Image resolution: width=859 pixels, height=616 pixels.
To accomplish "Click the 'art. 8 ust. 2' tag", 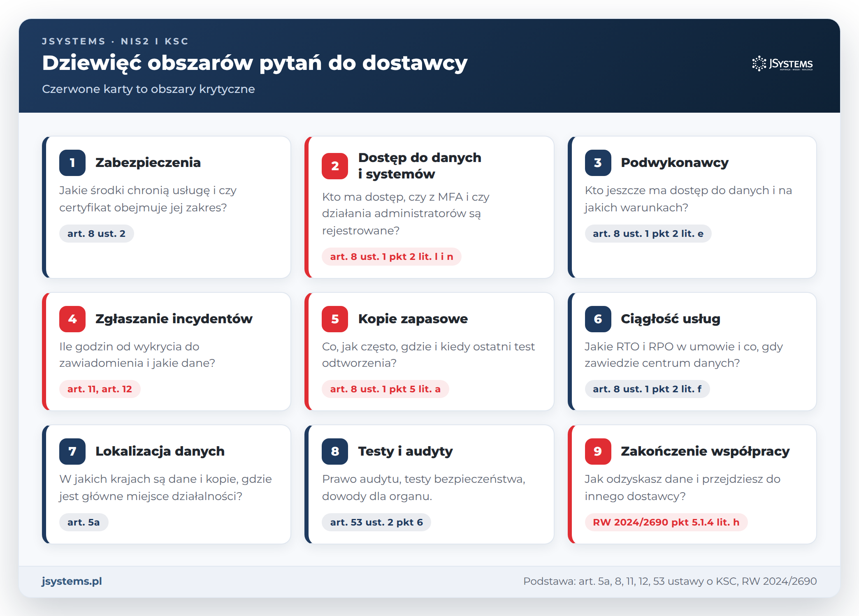I will (96, 234).
